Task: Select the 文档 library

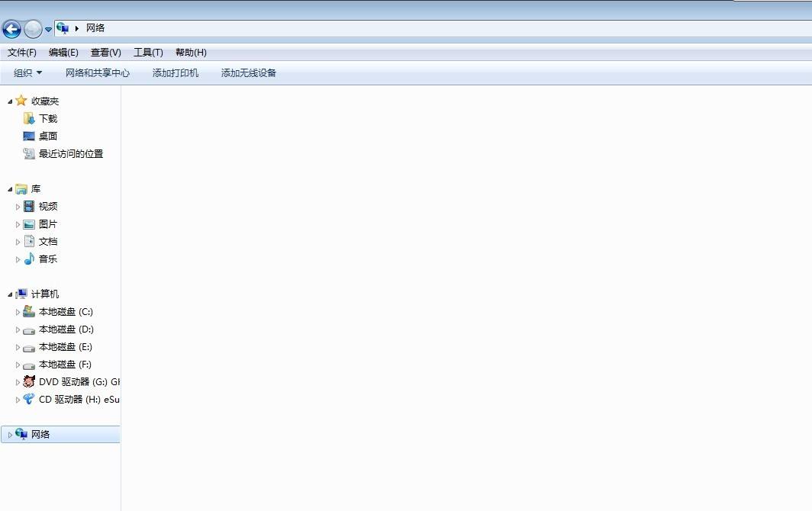Action: tap(48, 242)
